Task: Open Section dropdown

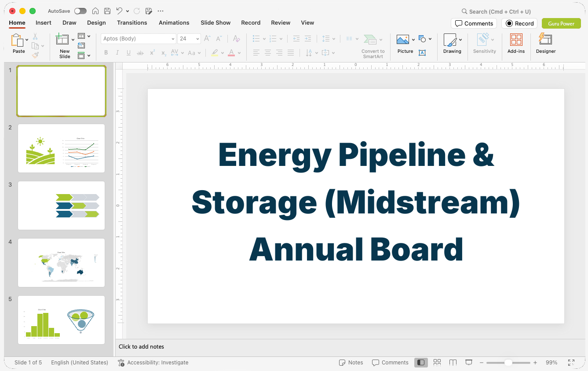Action: 84,55
